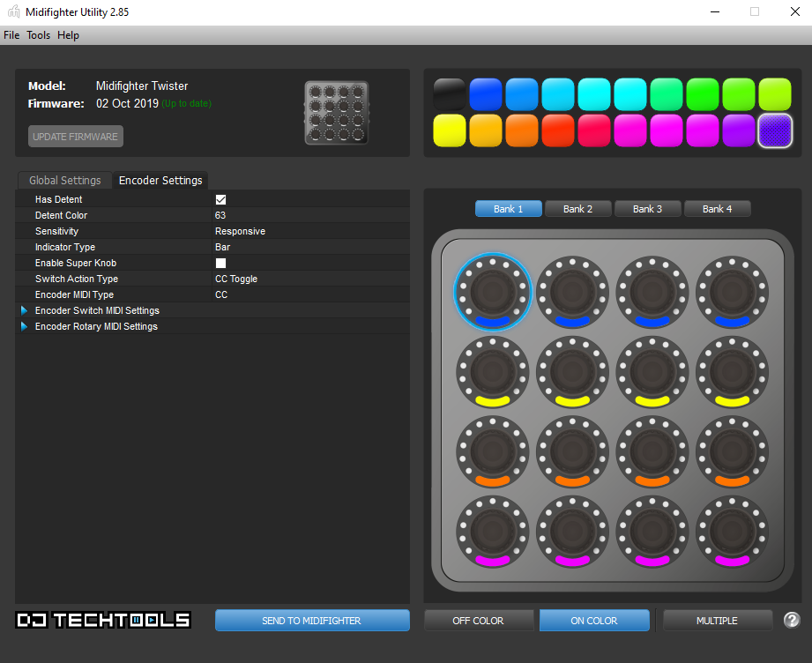Select the third encoder in the yellow row

[652, 372]
